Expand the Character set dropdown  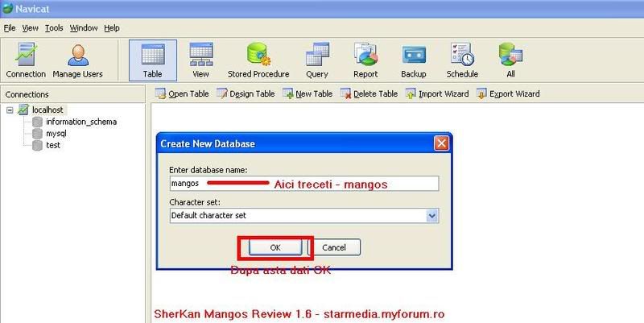coord(432,216)
